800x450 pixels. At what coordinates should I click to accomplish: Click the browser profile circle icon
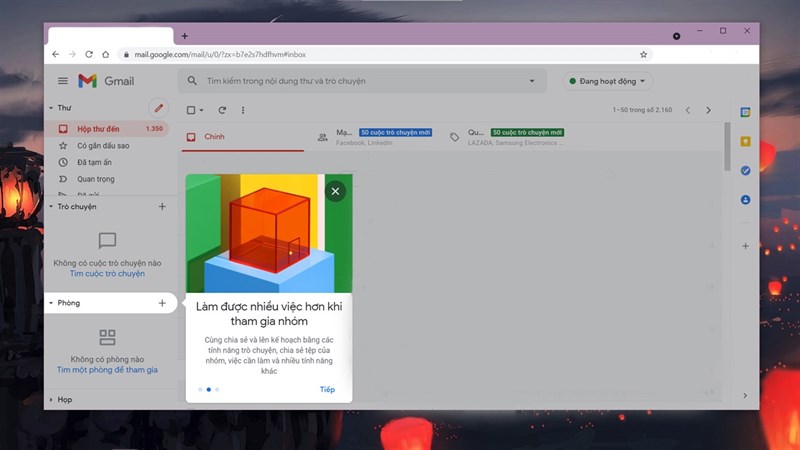pyautogui.click(x=677, y=36)
